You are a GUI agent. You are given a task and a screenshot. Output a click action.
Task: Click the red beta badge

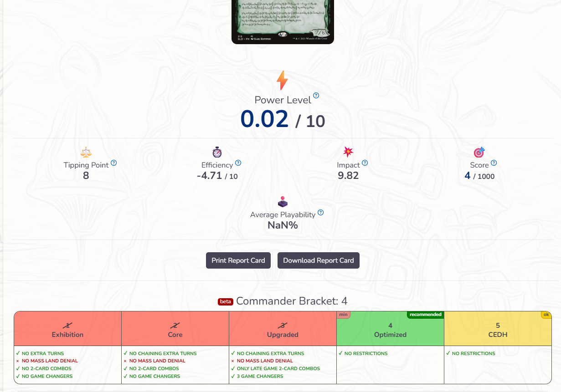click(x=226, y=301)
